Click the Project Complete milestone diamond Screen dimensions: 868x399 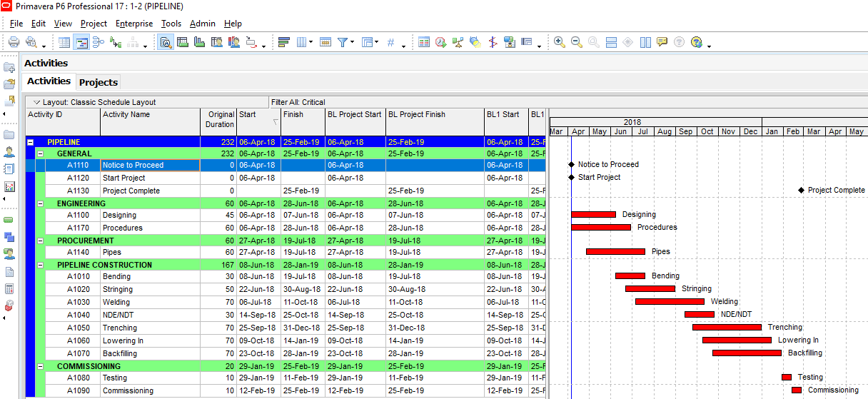coord(802,191)
